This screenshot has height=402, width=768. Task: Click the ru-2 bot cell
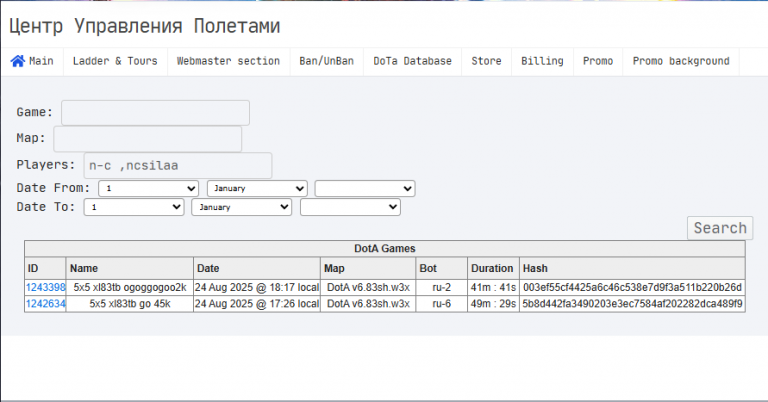click(x=442, y=287)
